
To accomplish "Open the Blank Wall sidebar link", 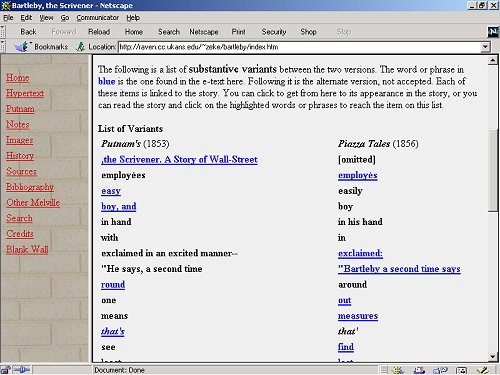I will coord(27,249).
